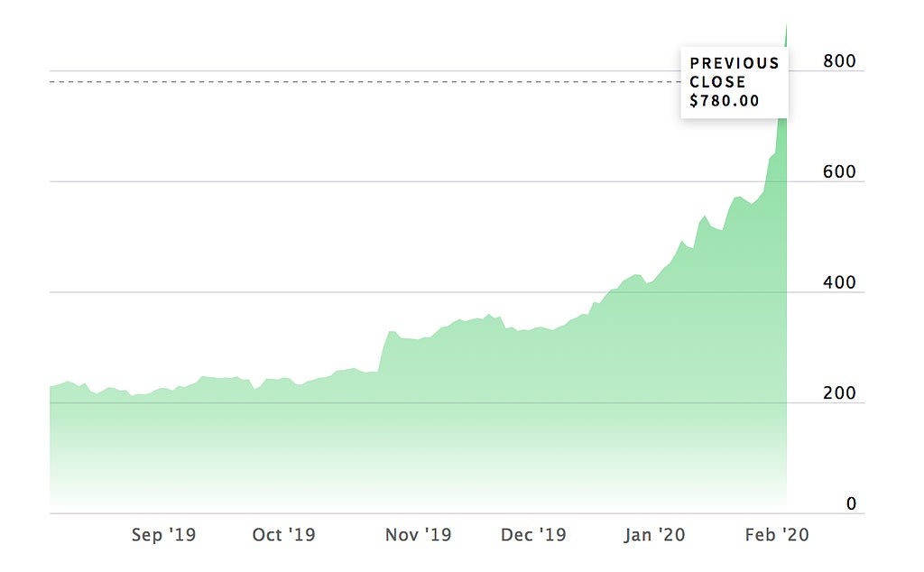Click the 800 price axis label
Image resolution: width=924 pixels, height=572 pixels.
(838, 61)
